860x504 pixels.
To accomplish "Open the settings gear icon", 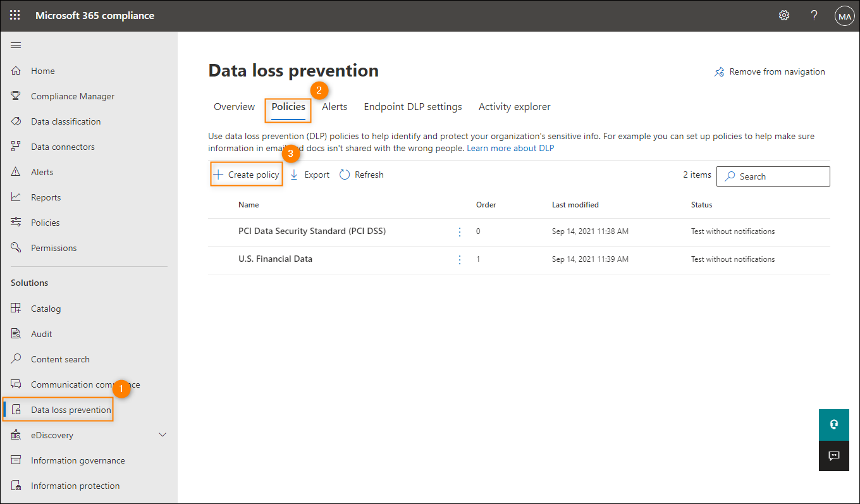I will click(784, 15).
